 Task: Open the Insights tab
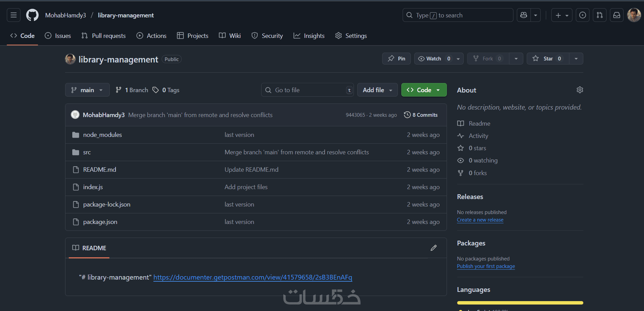[x=309, y=36]
